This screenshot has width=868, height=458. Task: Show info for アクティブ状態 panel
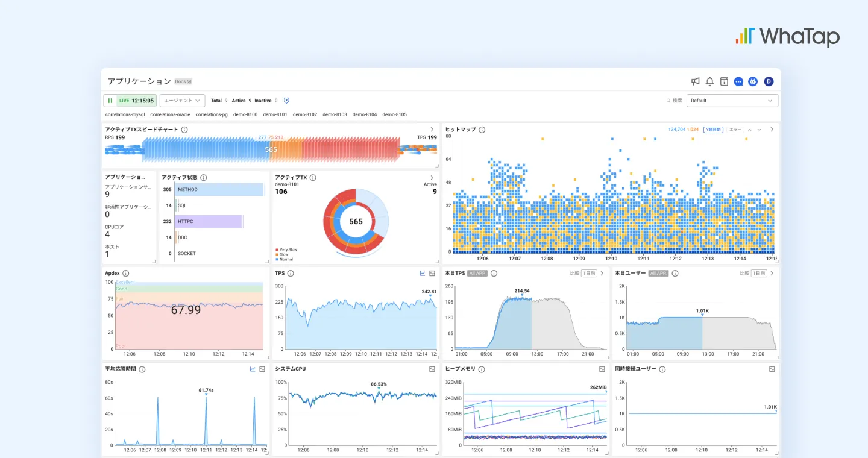pos(204,178)
